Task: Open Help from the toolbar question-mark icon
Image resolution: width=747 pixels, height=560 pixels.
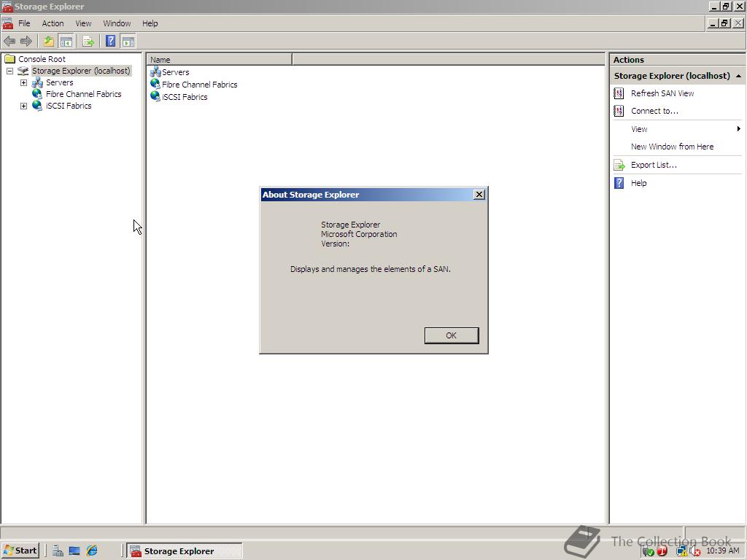Action: click(111, 42)
